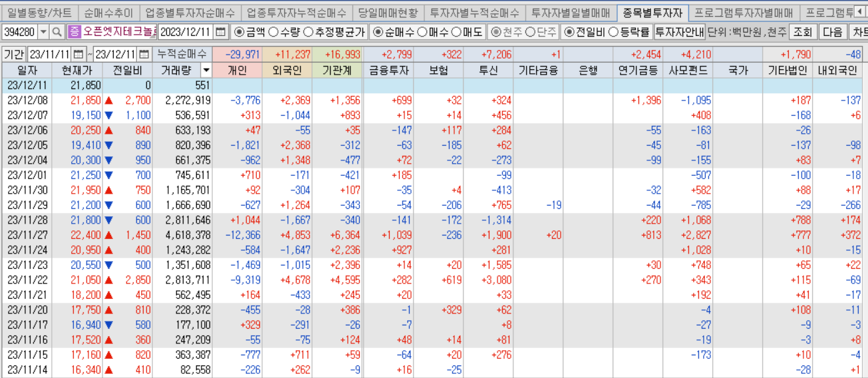The width and height of the screenshot is (868, 378).
Task: Click the 현재가 column header
Action: (78, 70)
